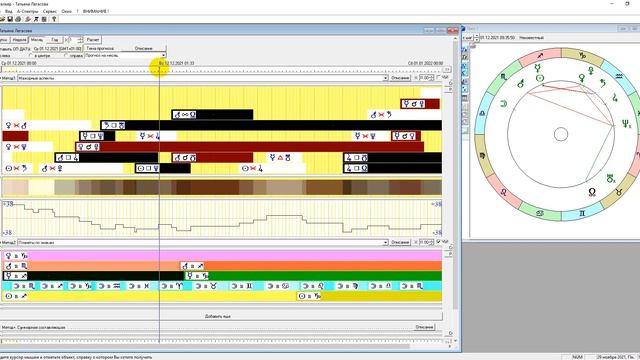Select the Sun square Neptune aspect label
Viewport: 640px width, 360px height.
tap(148, 168)
